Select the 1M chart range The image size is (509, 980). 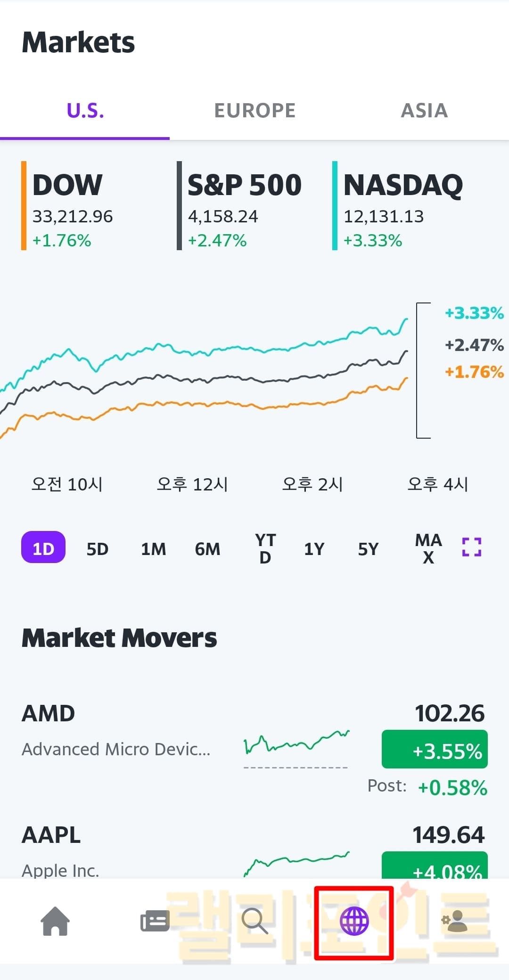click(x=153, y=549)
